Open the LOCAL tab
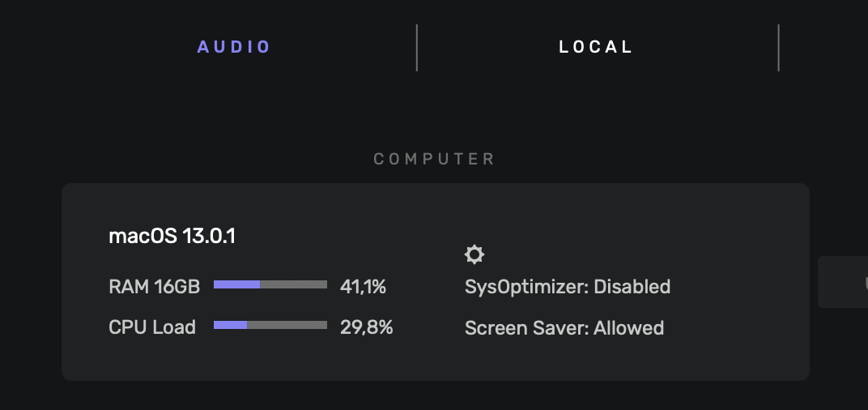 [596, 47]
